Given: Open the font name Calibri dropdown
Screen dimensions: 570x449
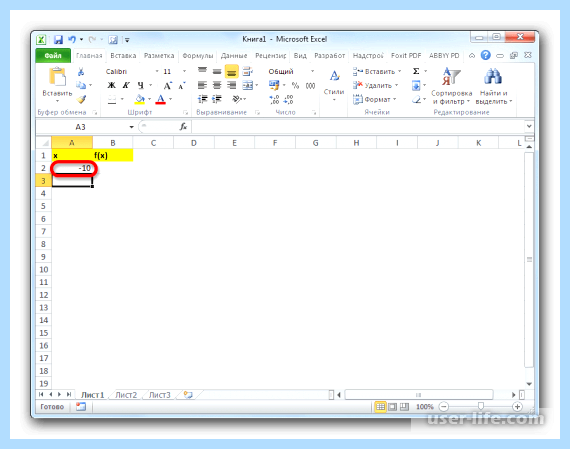Looking at the screenshot, I should [x=157, y=71].
